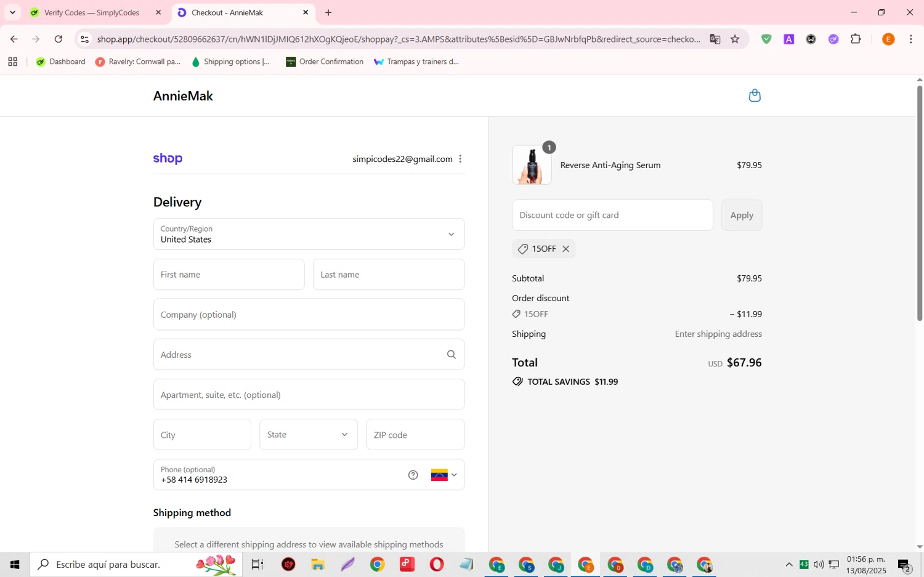The image size is (924, 577).
Task: Open the Shipping options bookmark
Action: tap(231, 62)
